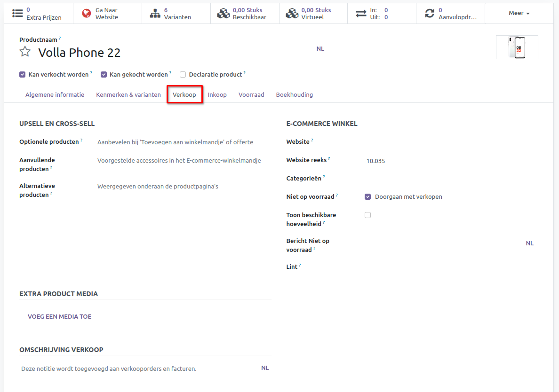Click 'Voeg een media toe' button
This screenshot has height=392, width=559.
60,317
